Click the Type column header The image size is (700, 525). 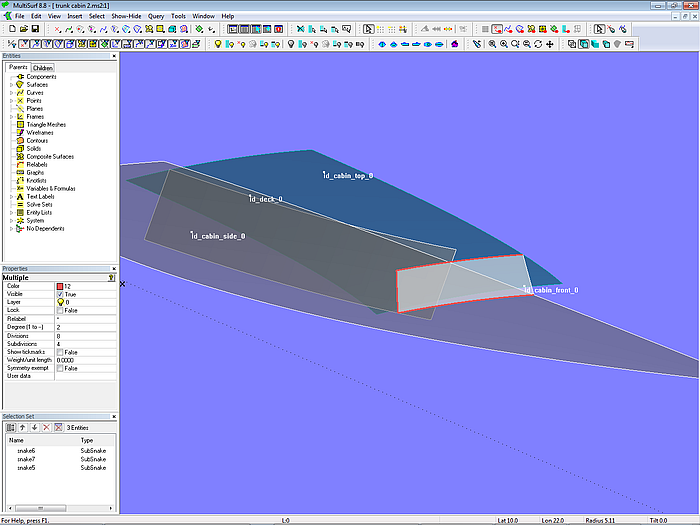tap(88, 440)
